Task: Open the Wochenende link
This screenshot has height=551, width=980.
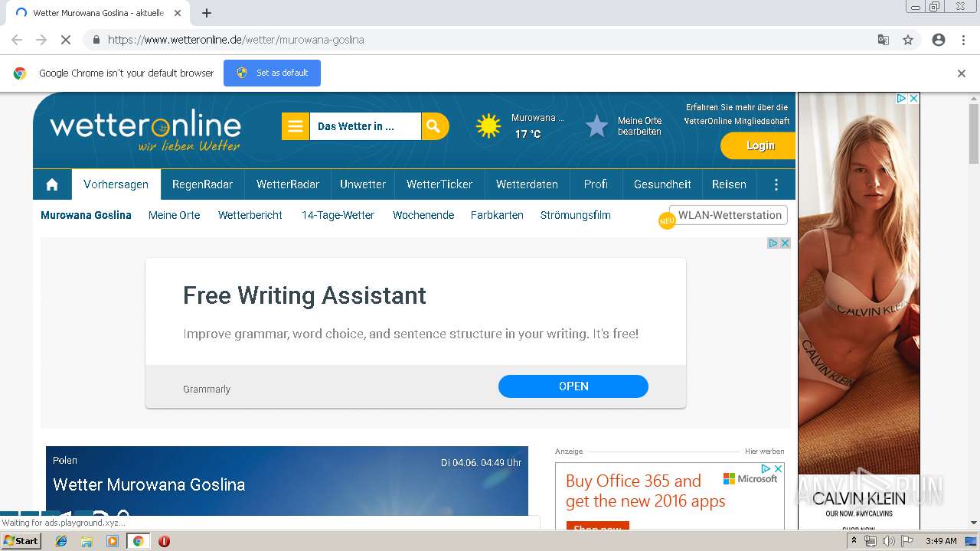Action: pos(423,215)
